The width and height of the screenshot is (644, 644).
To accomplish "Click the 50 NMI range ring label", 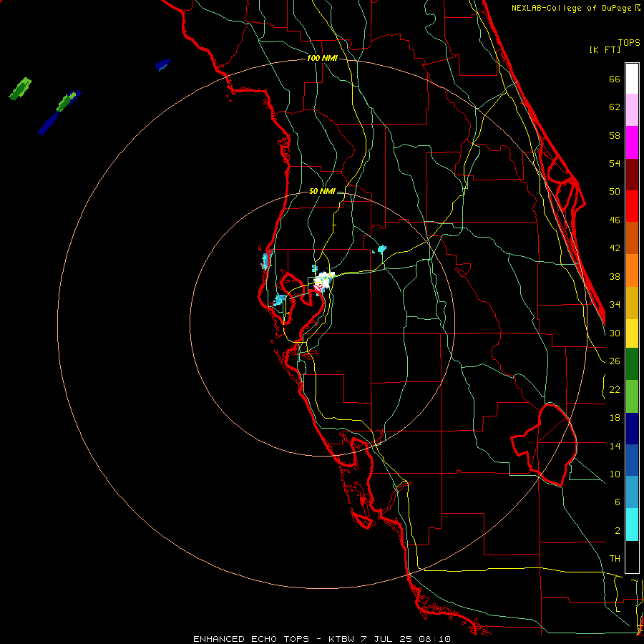I will [322, 191].
